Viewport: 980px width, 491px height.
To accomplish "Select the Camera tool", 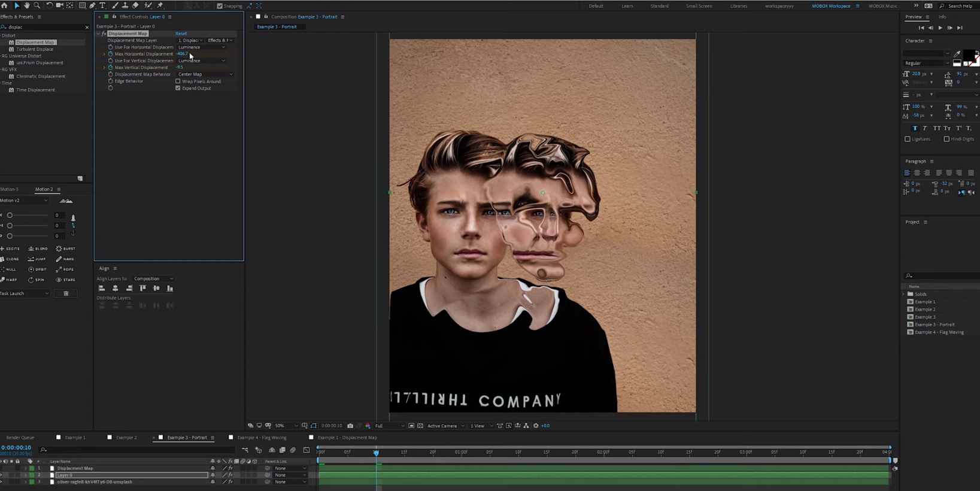I will (x=59, y=5).
